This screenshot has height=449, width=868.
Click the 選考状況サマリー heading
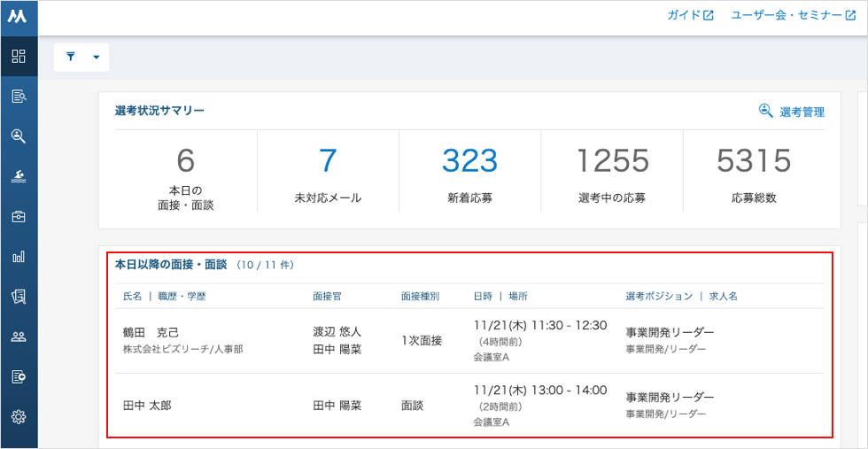[x=159, y=110]
